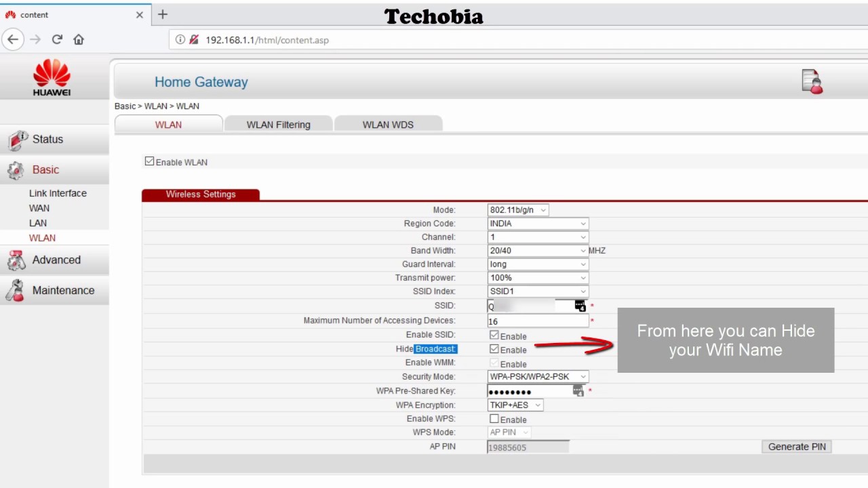Open the Basic menu in sidebar
Screen dimensions: 868x488
(x=54, y=169)
